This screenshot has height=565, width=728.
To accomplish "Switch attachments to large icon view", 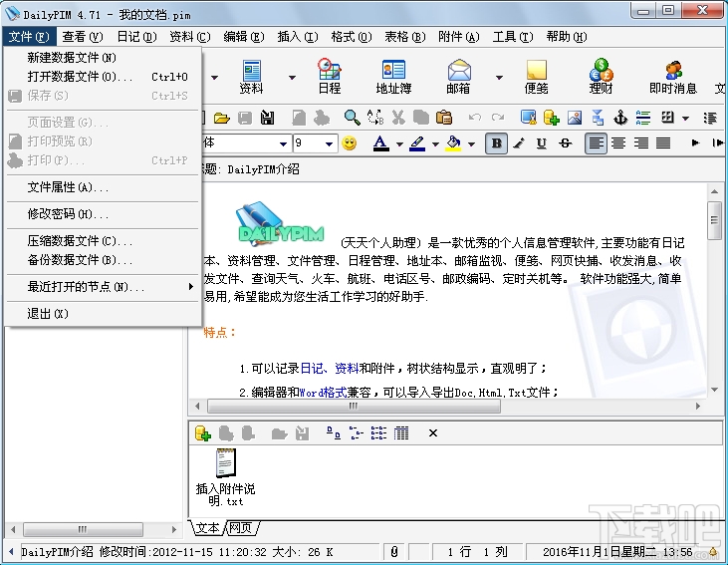I will point(334,433).
